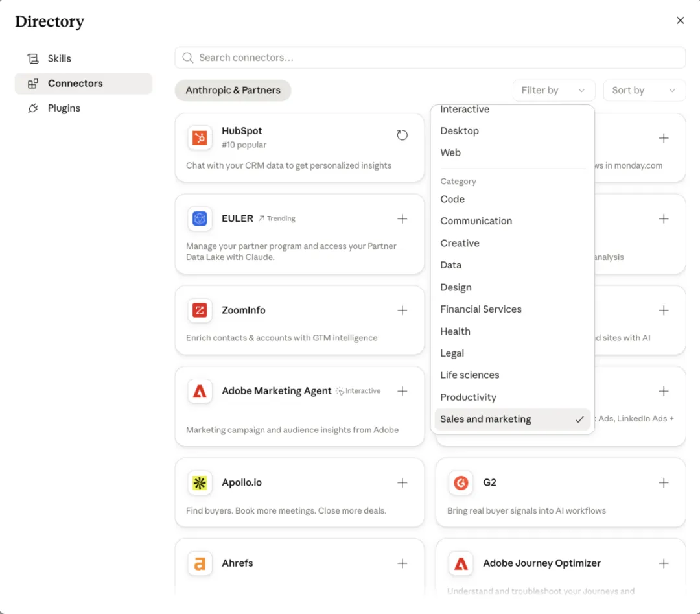The image size is (700, 614).
Task: Select the Legal category
Action: click(513, 353)
